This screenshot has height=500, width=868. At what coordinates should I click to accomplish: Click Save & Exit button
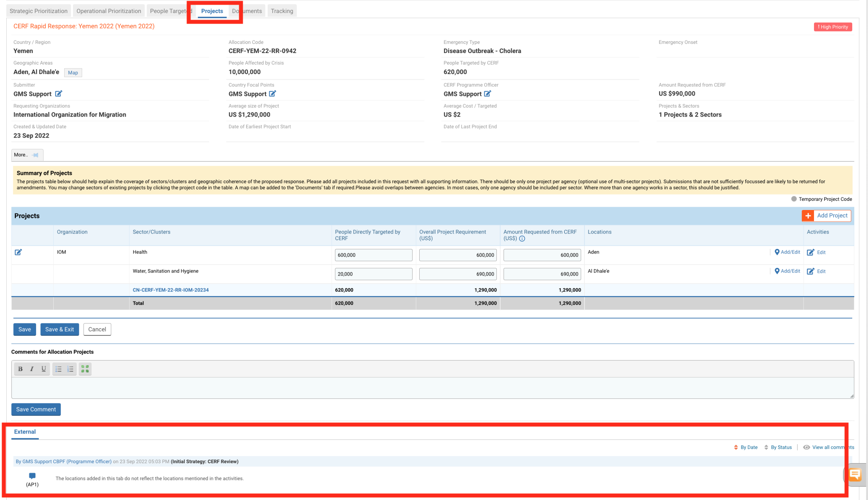pyautogui.click(x=60, y=329)
